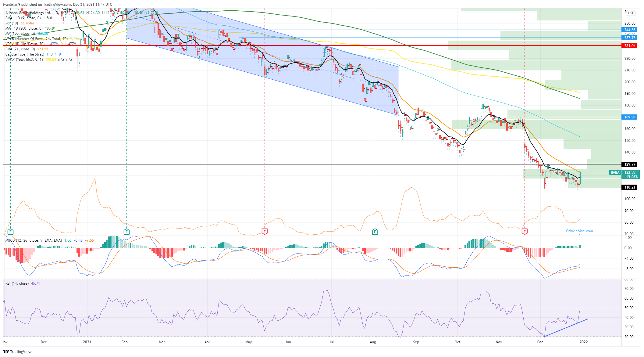Screen dimensions: 644x357
Task: Click the 123.51 EMA value in legend
Action: click(43, 49)
